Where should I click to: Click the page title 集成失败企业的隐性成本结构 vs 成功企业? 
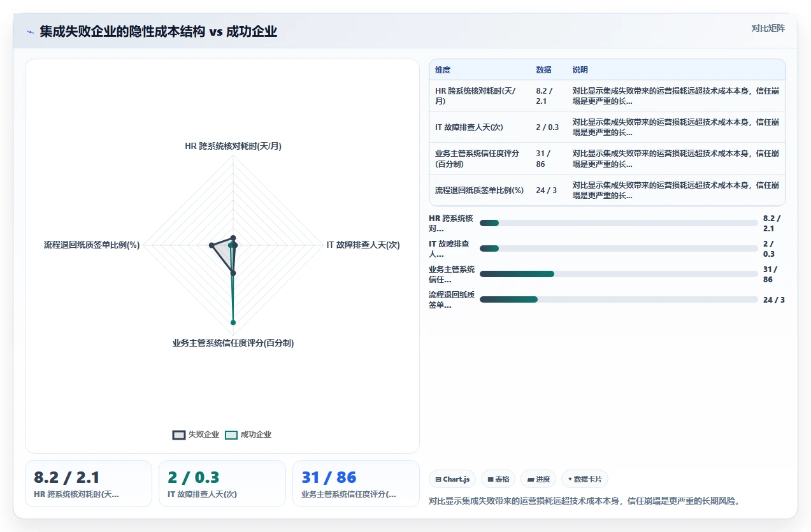(x=159, y=31)
